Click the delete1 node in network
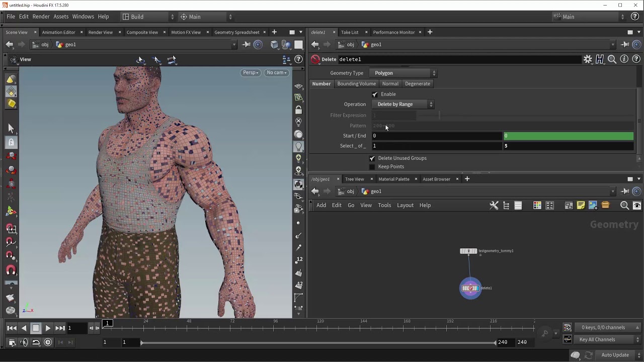 (470, 288)
